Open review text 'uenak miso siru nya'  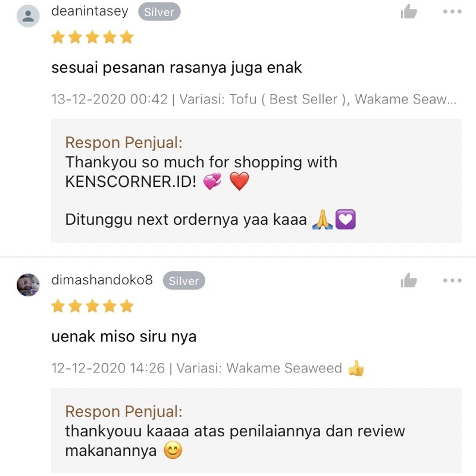point(124,337)
